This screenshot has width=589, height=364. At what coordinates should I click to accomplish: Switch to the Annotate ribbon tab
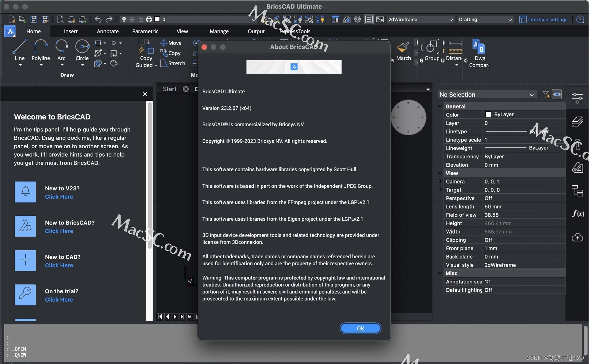tap(108, 31)
